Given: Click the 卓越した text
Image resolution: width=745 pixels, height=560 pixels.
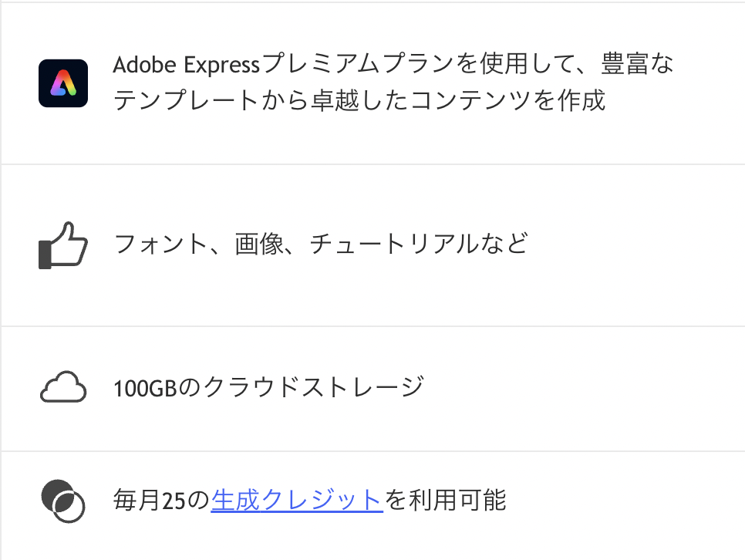Looking at the screenshot, I should (359, 100).
